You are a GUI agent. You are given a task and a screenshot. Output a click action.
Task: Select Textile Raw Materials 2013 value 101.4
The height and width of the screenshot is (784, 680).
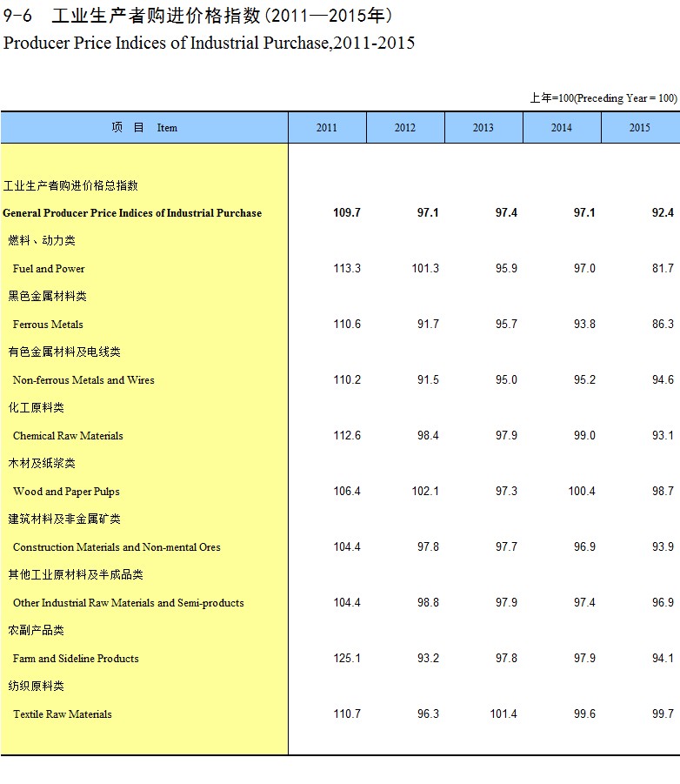point(503,714)
